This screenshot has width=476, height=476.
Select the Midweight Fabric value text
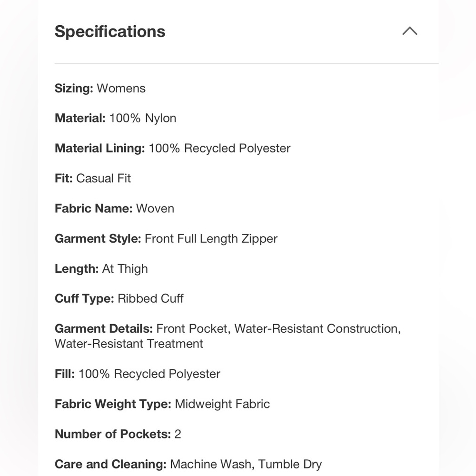pos(222,404)
